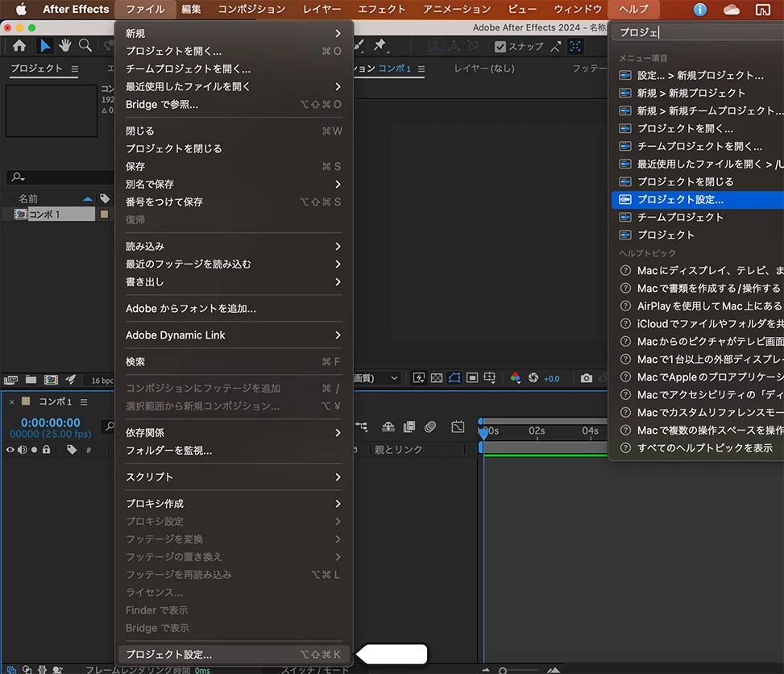
Task: Click the timeline zoom slider handle
Action: coord(503,671)
